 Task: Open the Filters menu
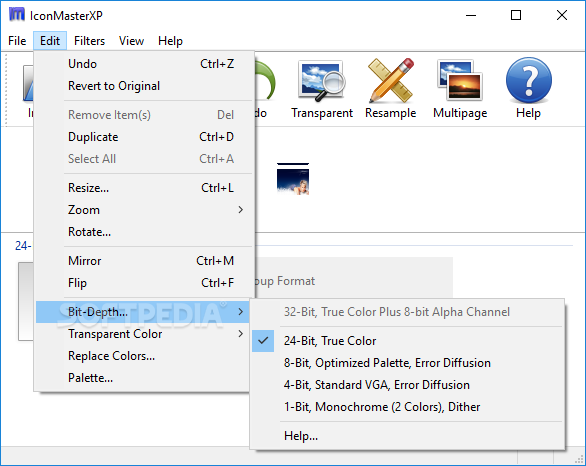(x=89, y=41)
